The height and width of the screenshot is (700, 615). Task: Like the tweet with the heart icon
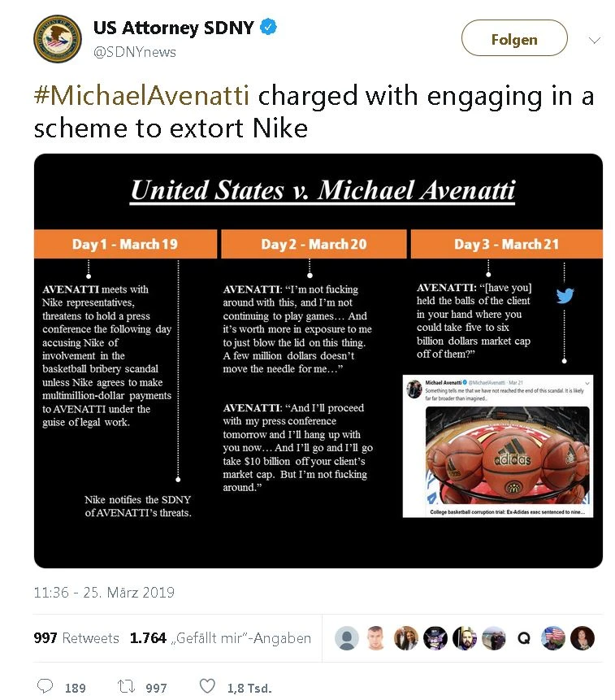tap(208, 687)
